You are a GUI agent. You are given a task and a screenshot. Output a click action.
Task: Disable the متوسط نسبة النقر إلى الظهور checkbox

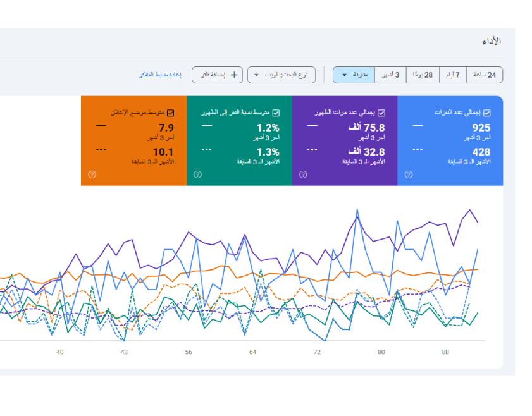(276, 113)
